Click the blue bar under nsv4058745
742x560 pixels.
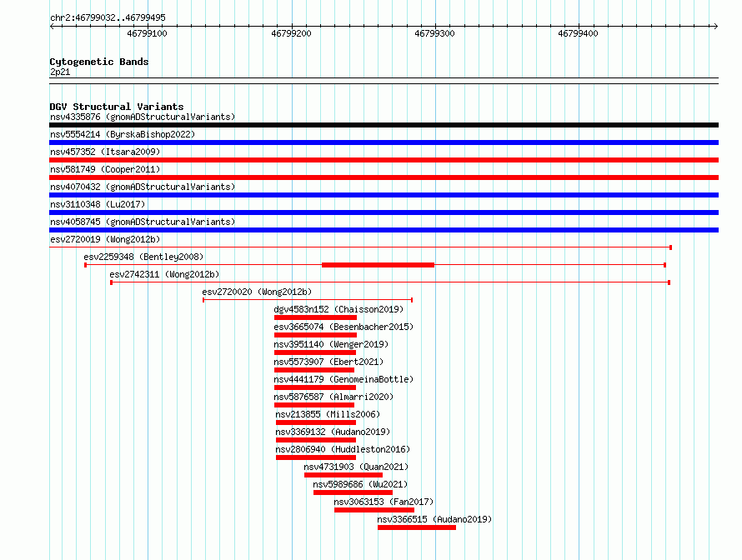(x=384, y=230)
